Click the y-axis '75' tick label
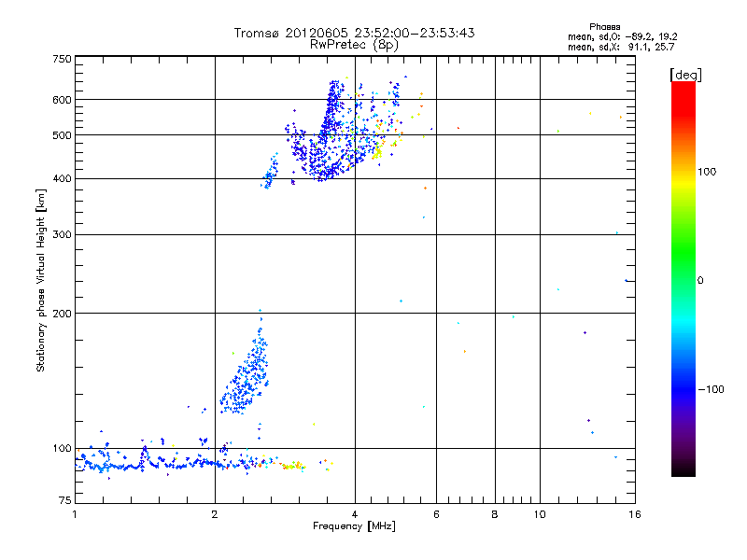The height and width of the screenshot is (560, 747). (x=65, y=500)
